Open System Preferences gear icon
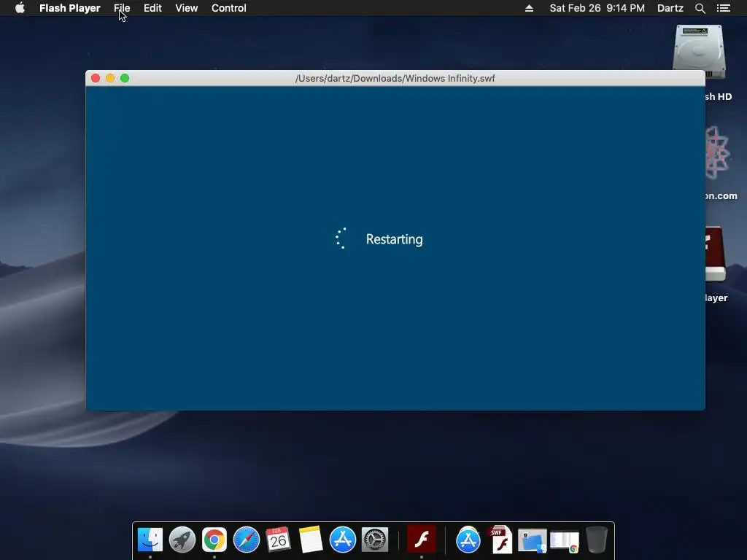Image resolution: width=747 pixels, height=560 pixels. [x=375, y=540]
